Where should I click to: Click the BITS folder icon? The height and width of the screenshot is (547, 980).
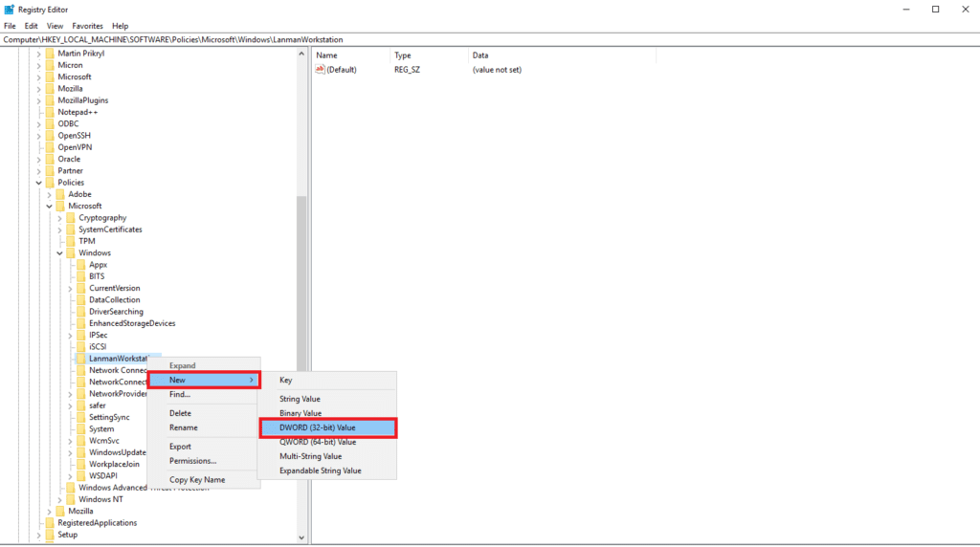click(x=81, y=276)
